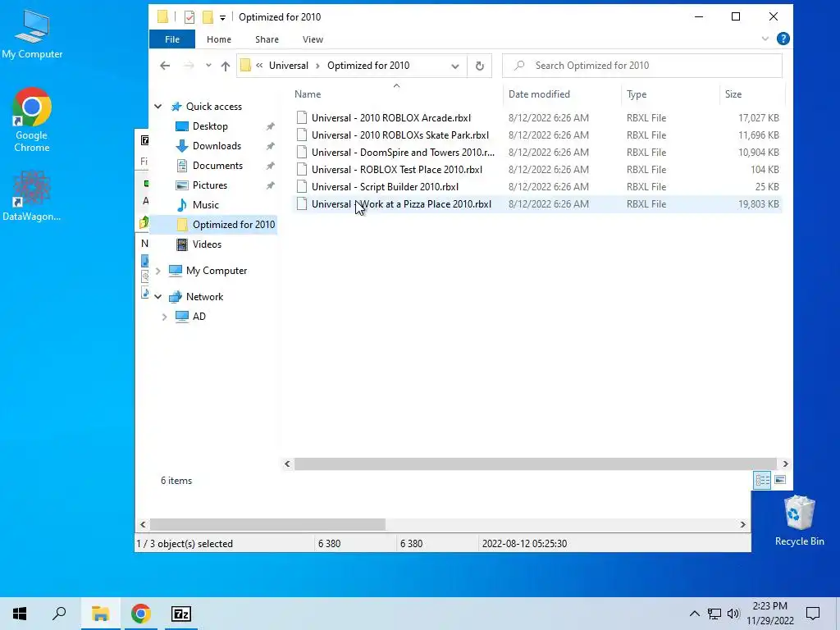Select Universal - DoomSpire and Towers 2010 file
Image resolution: width=840 pixels, height=630 pixels.
click(x=403, y=152)
